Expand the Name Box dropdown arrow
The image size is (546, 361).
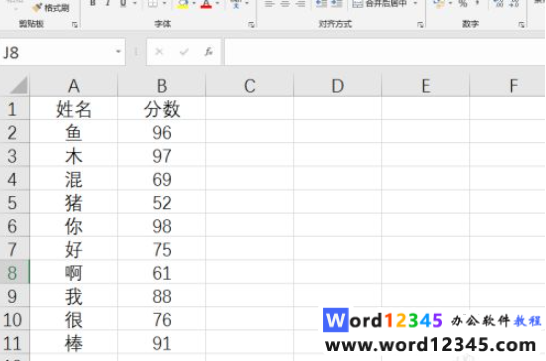coord(118,52)
